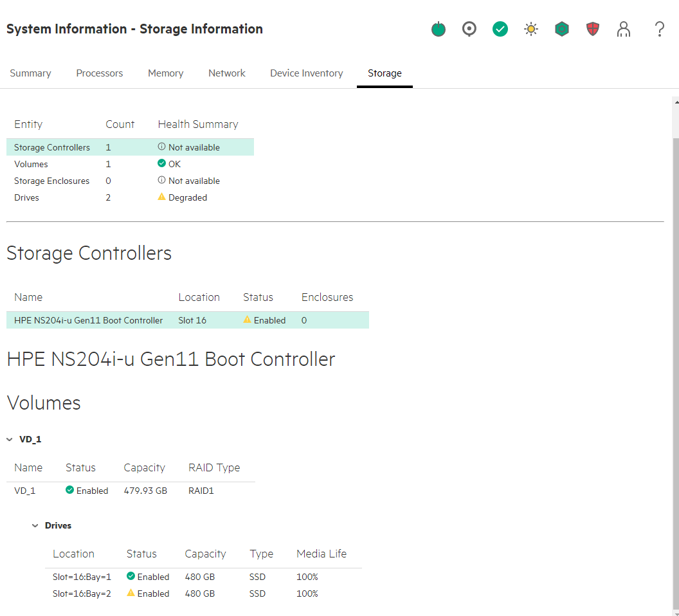Open the question mark help icon

point(659,29)
